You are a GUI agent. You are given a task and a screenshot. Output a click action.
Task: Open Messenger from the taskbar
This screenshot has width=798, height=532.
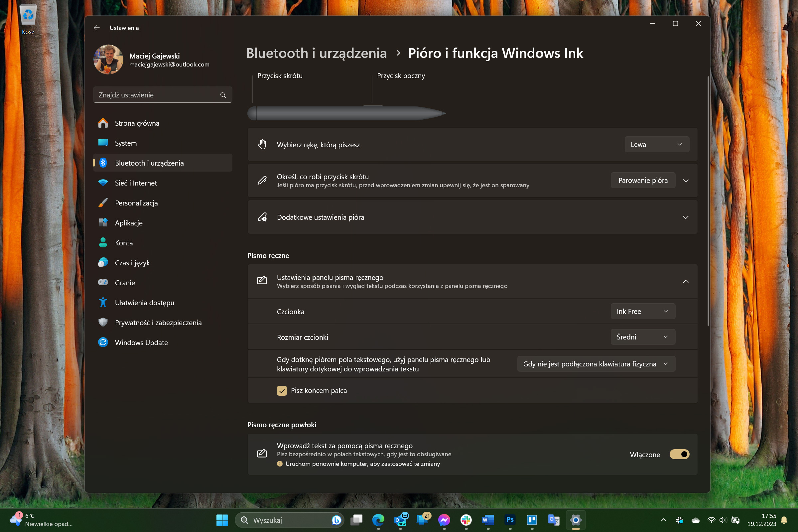(444, 520)
